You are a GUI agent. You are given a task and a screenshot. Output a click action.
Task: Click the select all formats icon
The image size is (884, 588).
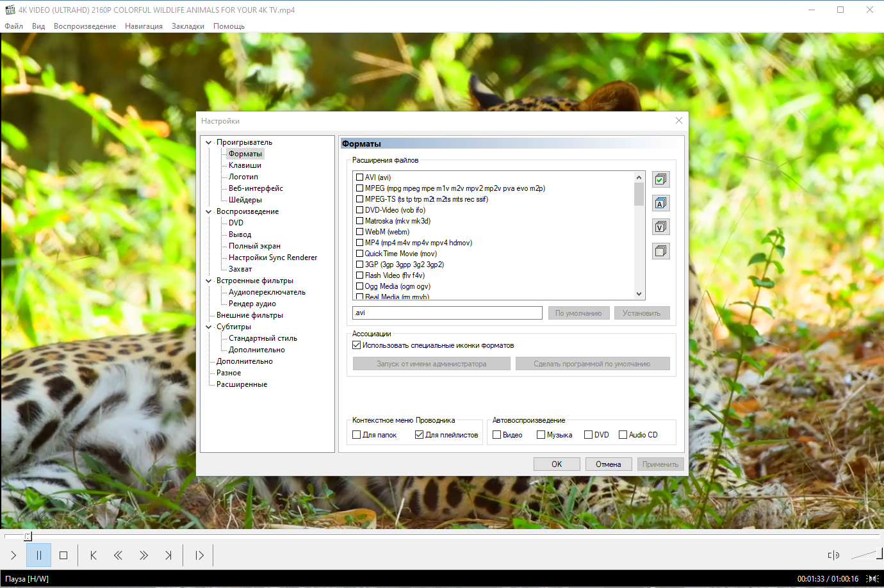(661, 179)
